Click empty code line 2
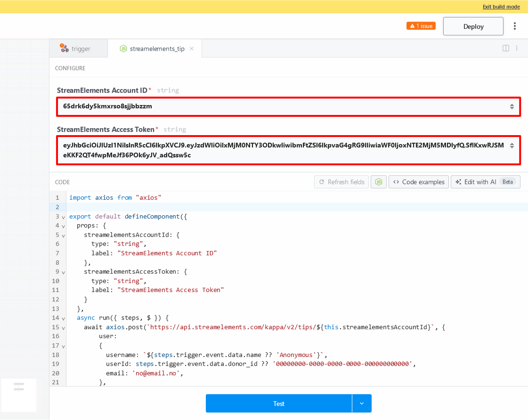The image size is (528, 420). tap(296, 207)
